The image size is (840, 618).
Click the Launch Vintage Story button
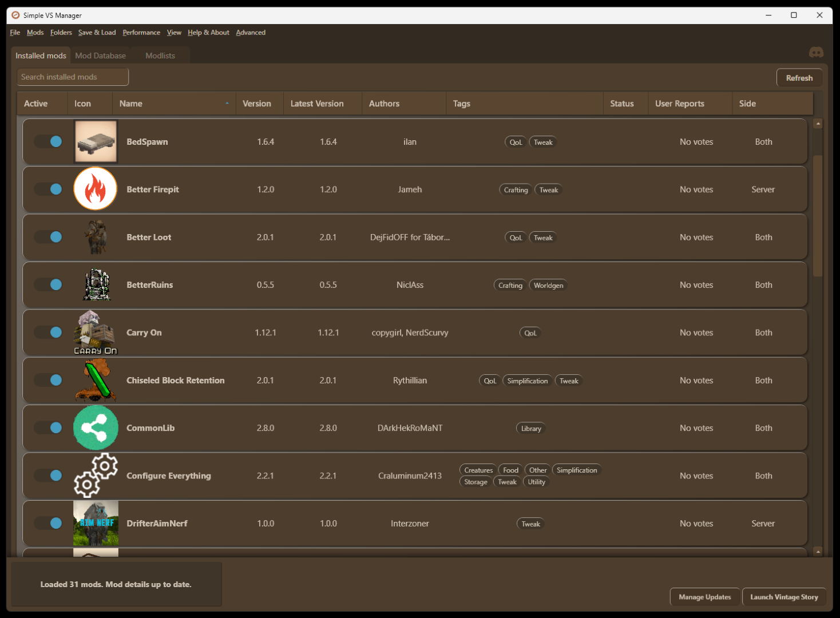[x=784, y=597]
